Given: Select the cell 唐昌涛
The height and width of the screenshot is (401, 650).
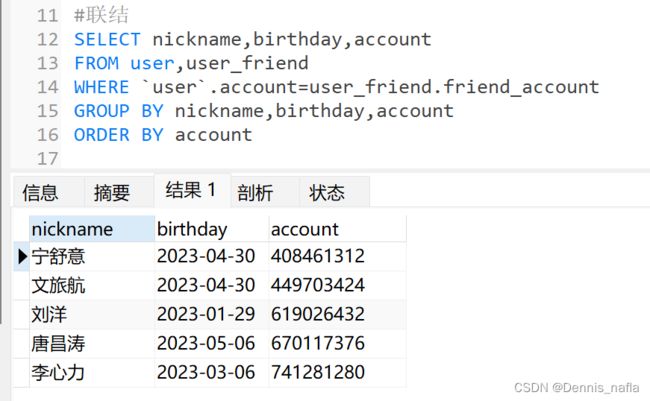Looking at the screenshot, I should point(92,343).
